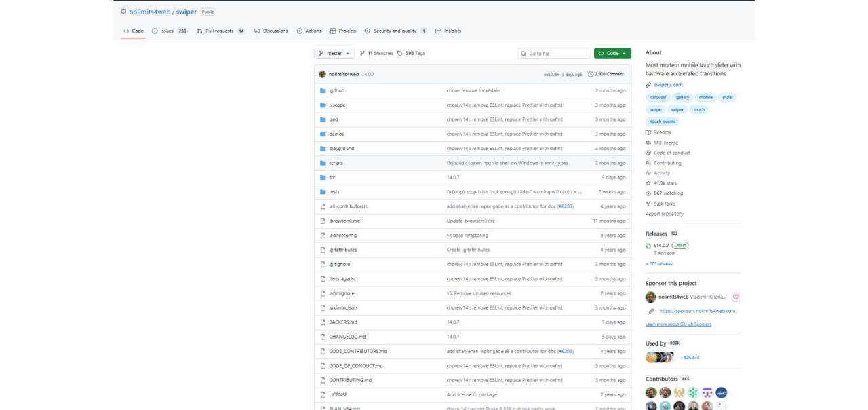
Task: Open the .npmignore file
Action: coord(341,293)
